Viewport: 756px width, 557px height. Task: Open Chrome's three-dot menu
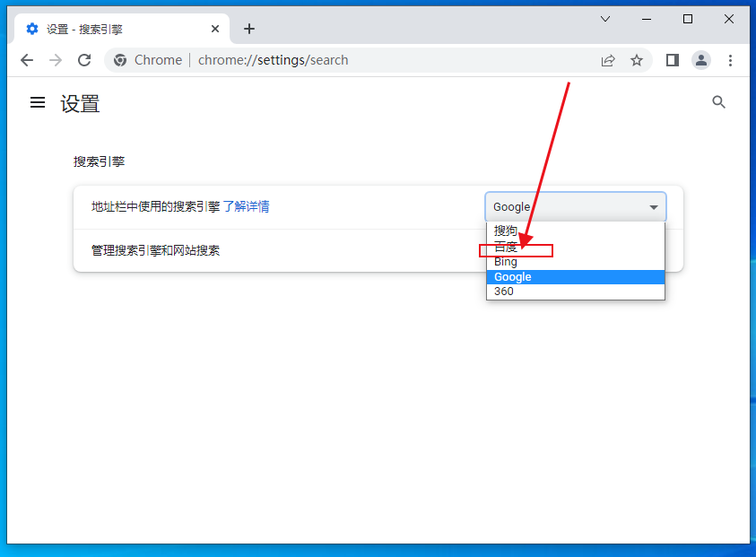pos(730,60)
